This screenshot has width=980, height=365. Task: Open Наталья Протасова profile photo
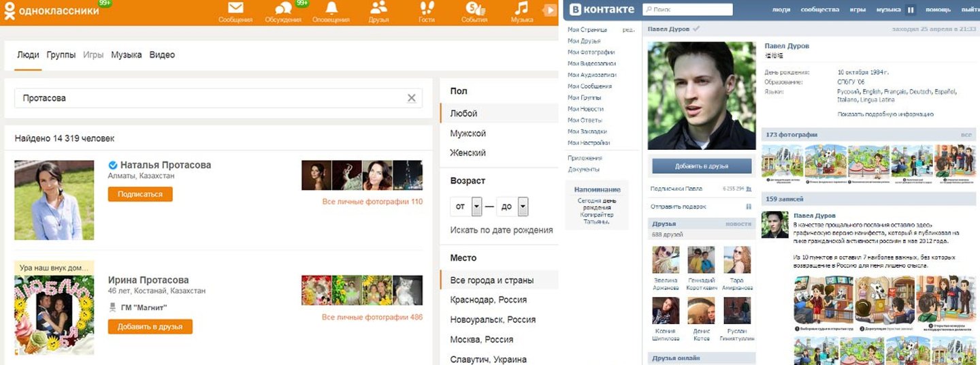[x=54, y=200]
